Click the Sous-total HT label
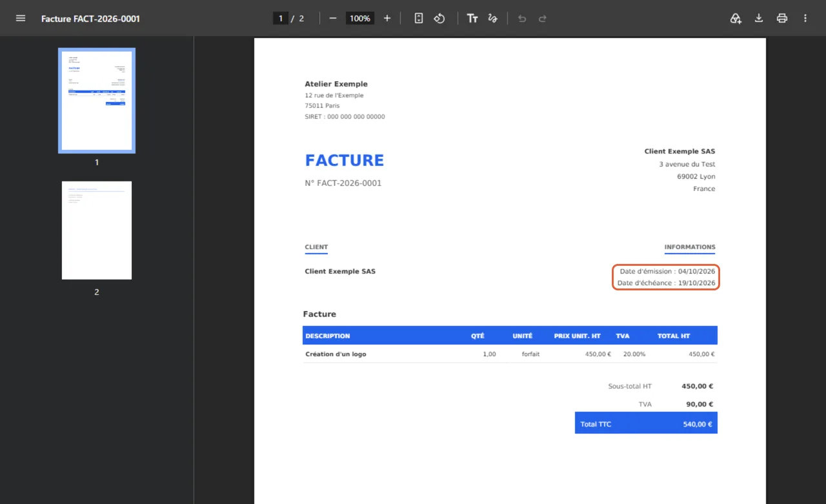 coord(630,387)
